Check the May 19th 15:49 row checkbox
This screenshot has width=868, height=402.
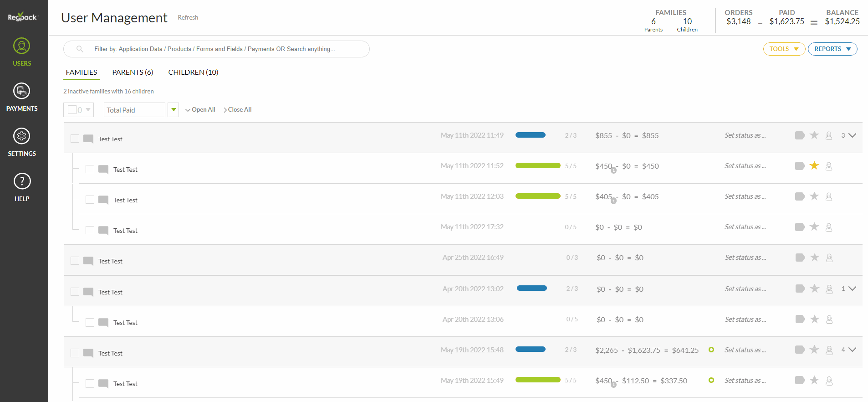(90, 383)
